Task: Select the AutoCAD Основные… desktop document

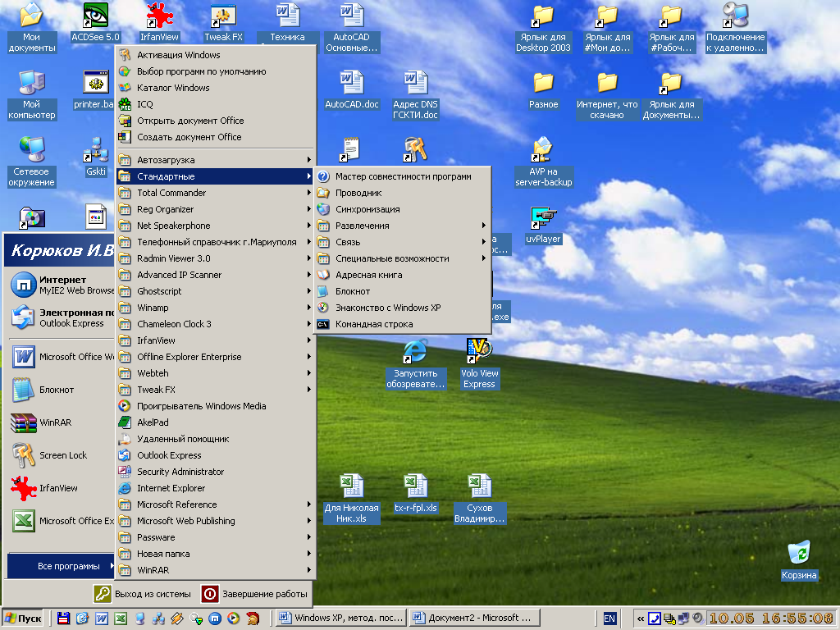Action: 351,28
